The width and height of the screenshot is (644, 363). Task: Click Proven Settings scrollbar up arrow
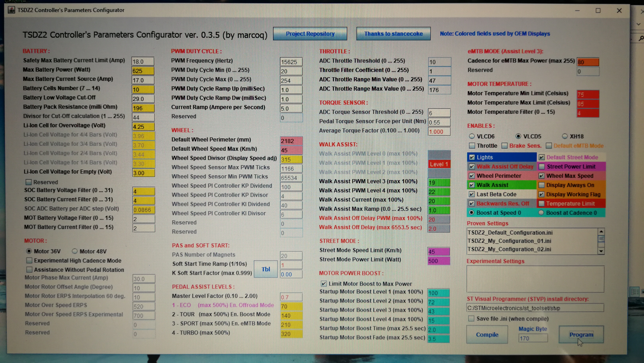[x=601, y=231]
